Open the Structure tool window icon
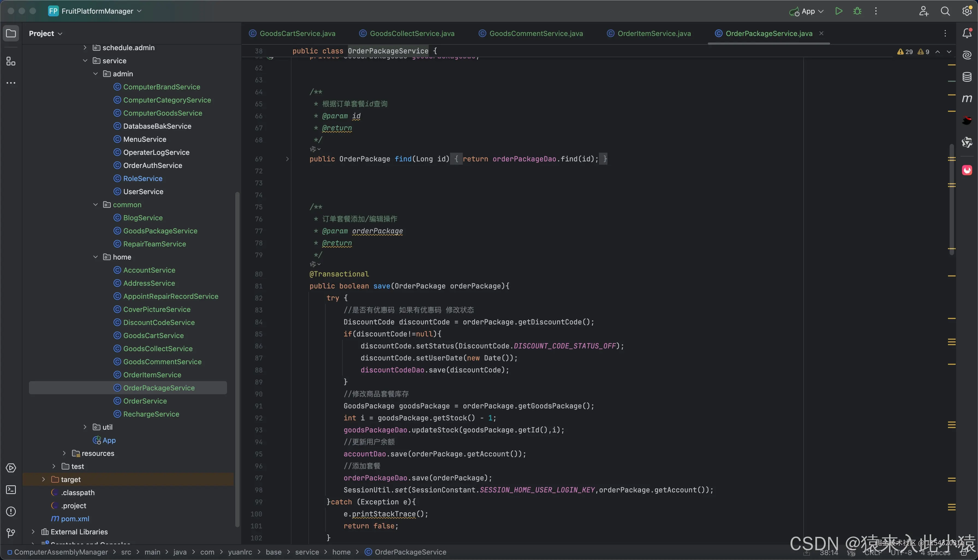This screenshot has height=560, width=978. pyautogui.click(x=11, y=62)
